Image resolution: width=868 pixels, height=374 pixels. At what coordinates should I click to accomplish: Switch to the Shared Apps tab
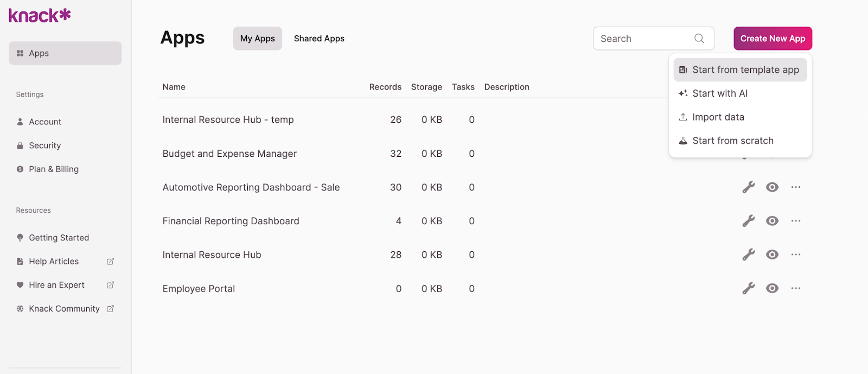(x=319, y=39)
